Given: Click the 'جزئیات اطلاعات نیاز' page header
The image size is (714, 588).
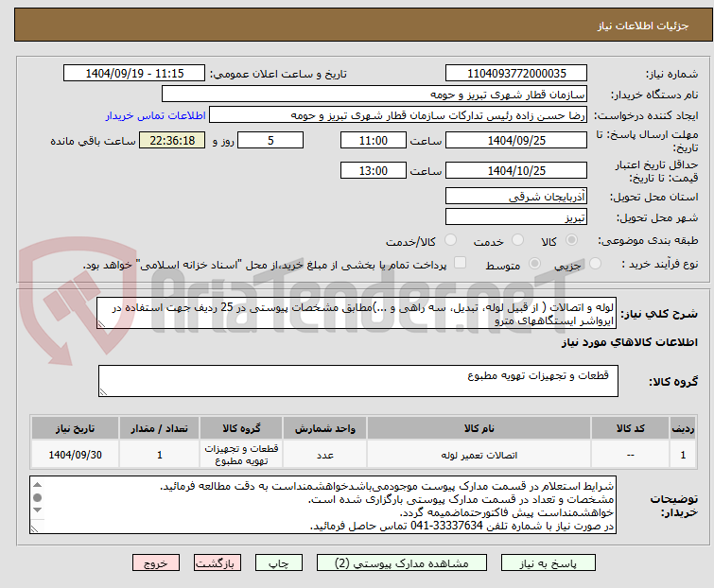Looking at the screenshot, I should (642, 26).
